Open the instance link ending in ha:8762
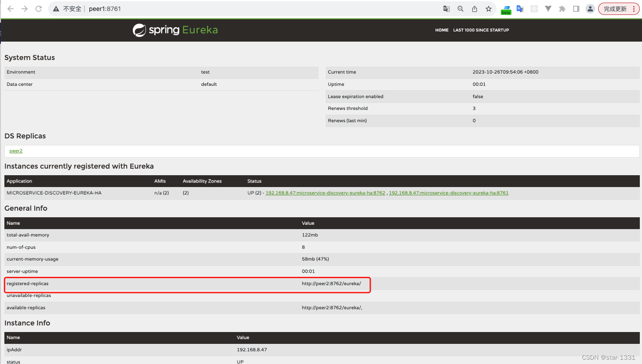The image size is (642, 364). (325, 193)
